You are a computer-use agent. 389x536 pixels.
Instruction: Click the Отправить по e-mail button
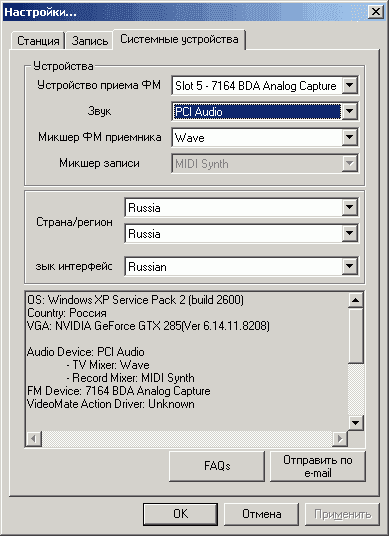[318, 466]
